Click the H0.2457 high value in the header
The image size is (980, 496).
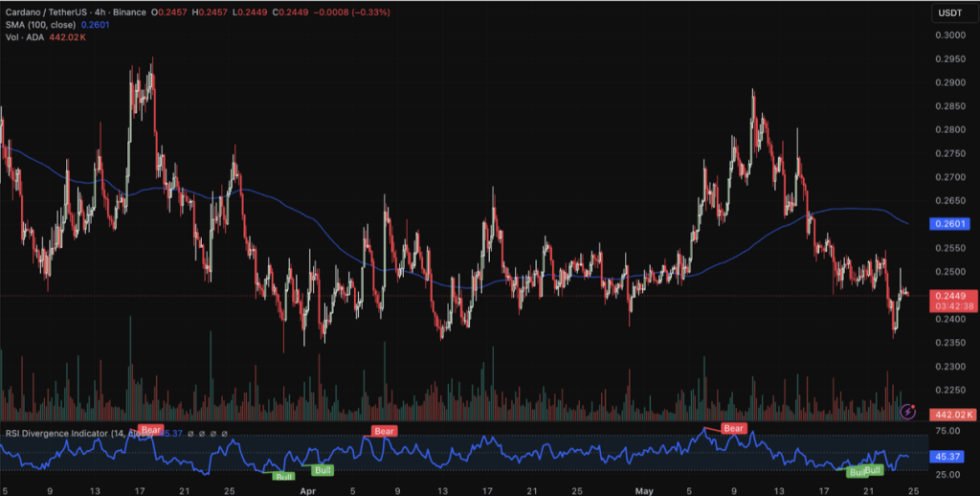click(210, 11)
